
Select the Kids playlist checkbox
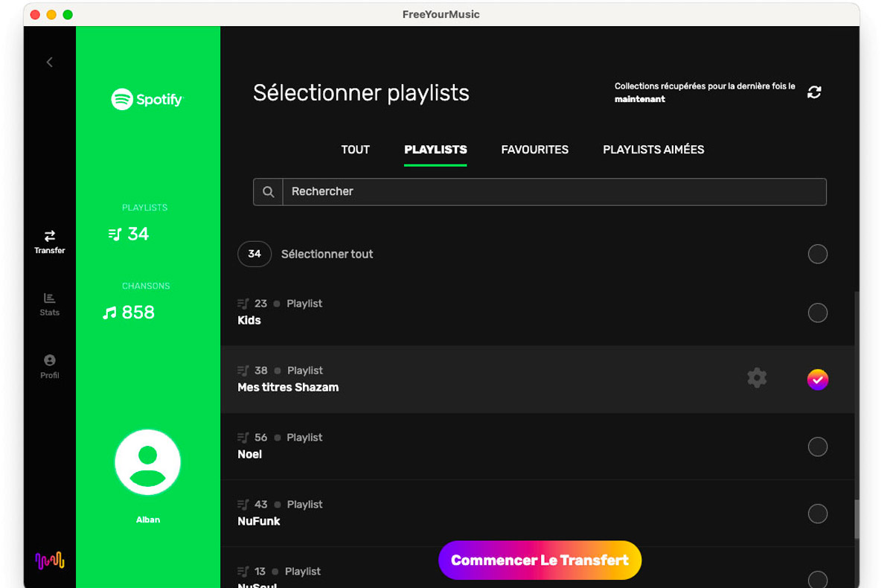[x=818, y=313]
